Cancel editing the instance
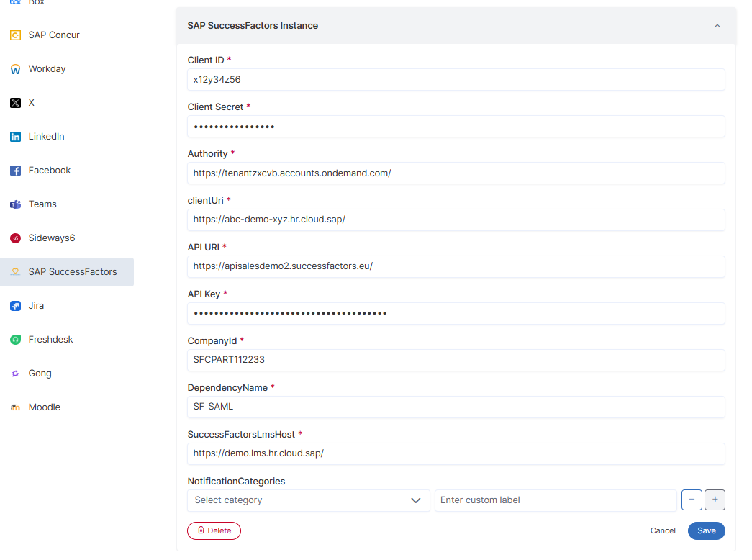 tap(663, 530)
